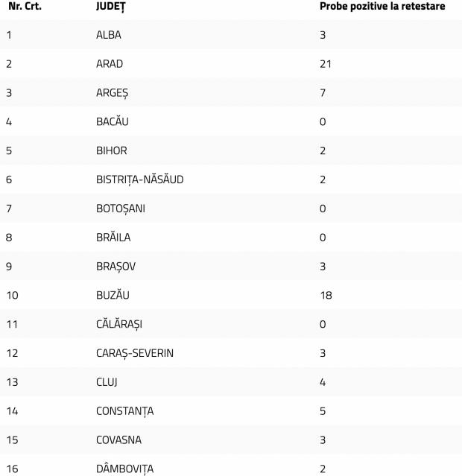The image size is (462, 476).
Task: Select the BOTOȘANI county name
Action: (x=121, y=209)
